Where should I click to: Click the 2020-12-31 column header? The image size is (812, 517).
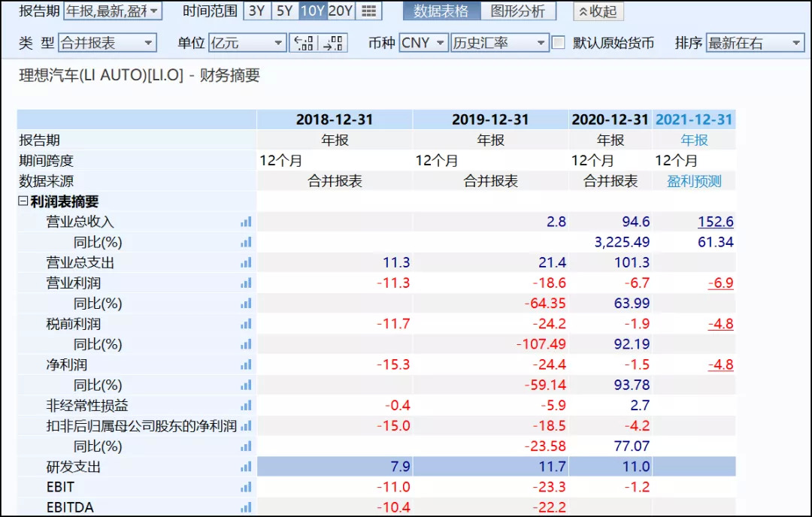[x=610, y=119]
